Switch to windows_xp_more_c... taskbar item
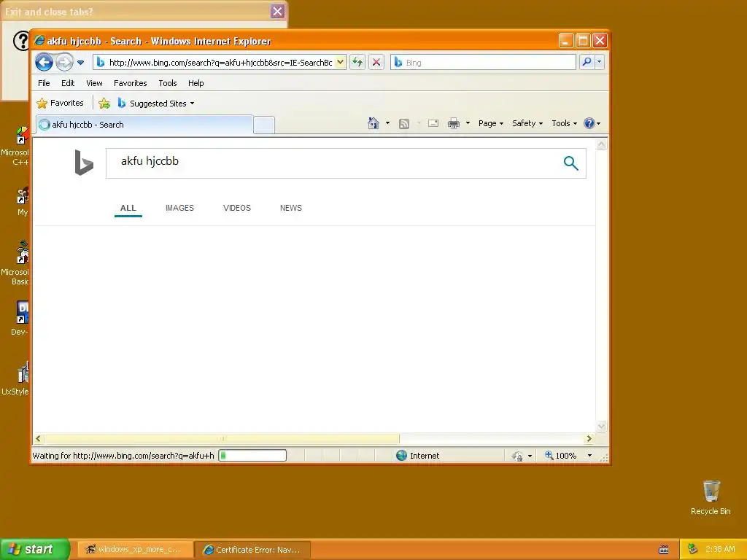The height and width of the screenshot is (560, 747). pyautogui.click(x=136, y=550)
